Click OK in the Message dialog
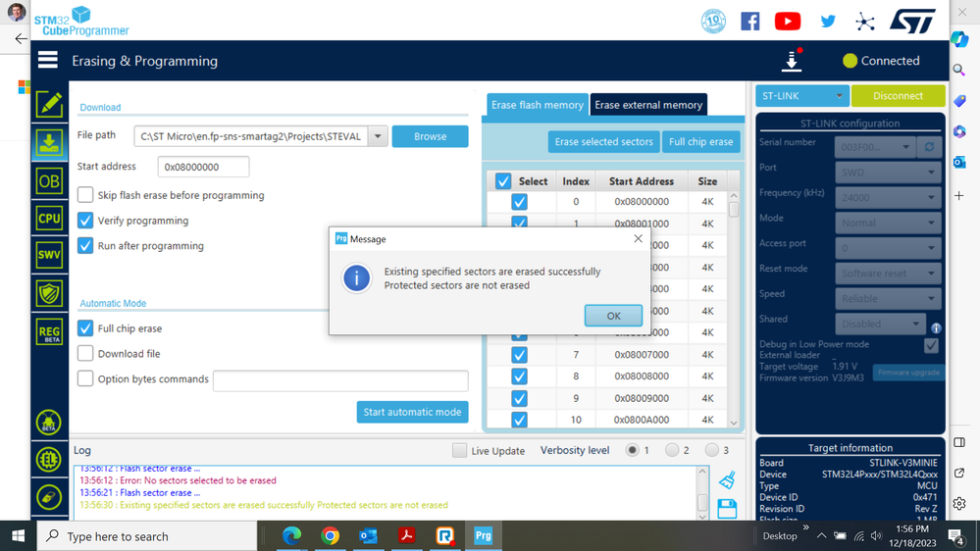The image size is (980, 551). pyautogui.click(x=613, y=316)
